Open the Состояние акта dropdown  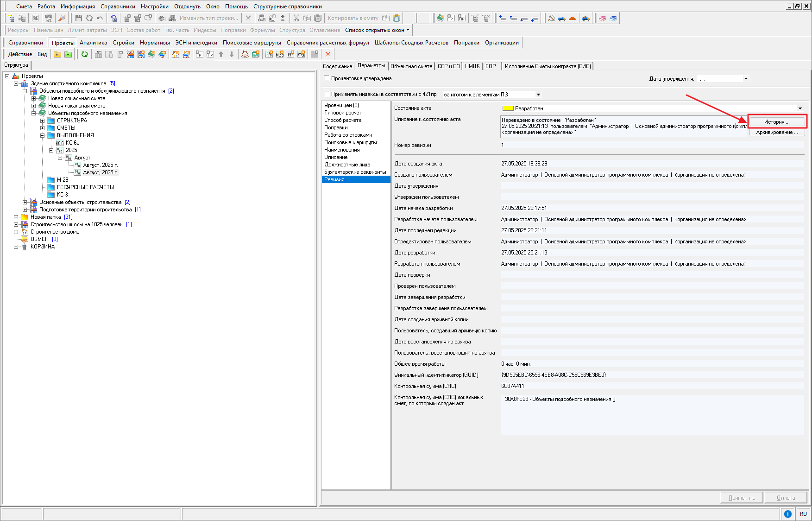799,108
